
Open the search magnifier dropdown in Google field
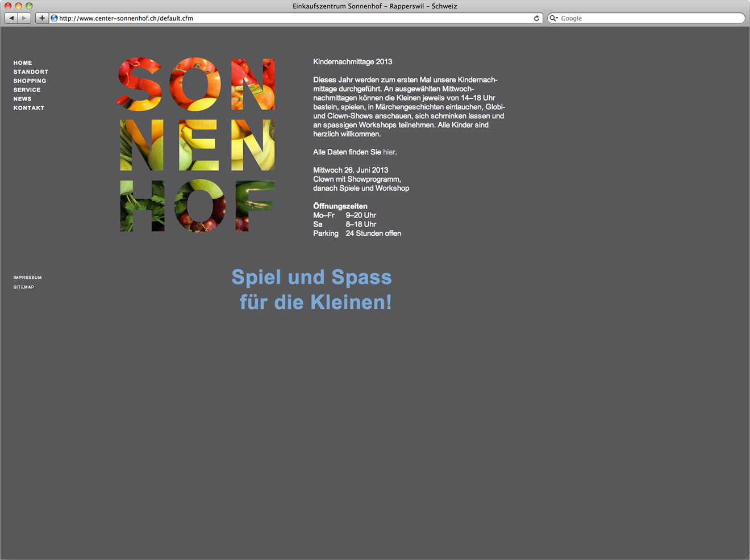click(x=553, y=18)
